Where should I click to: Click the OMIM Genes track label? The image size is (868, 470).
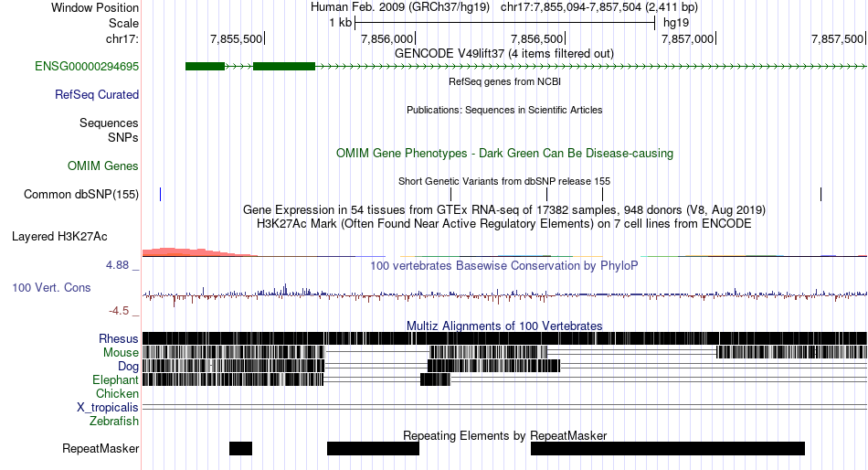click(x=103, y=166)
